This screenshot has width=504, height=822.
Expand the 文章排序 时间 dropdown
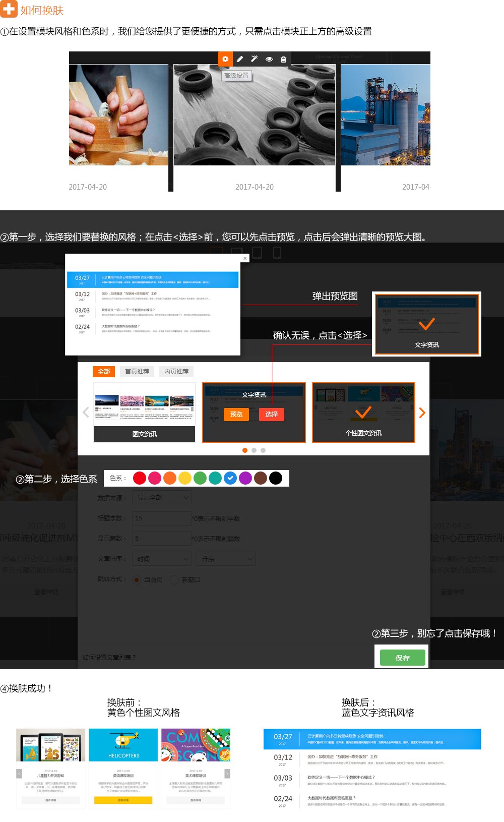tap(162, 559)
